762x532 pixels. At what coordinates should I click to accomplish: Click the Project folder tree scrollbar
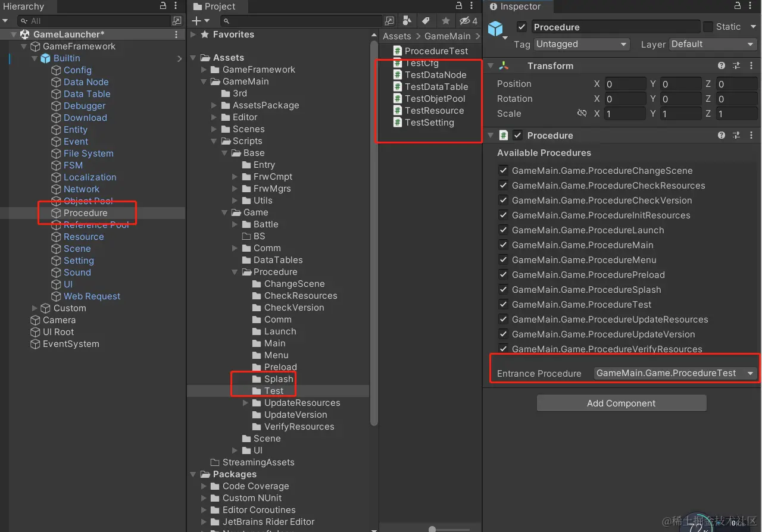coord(374,233)
